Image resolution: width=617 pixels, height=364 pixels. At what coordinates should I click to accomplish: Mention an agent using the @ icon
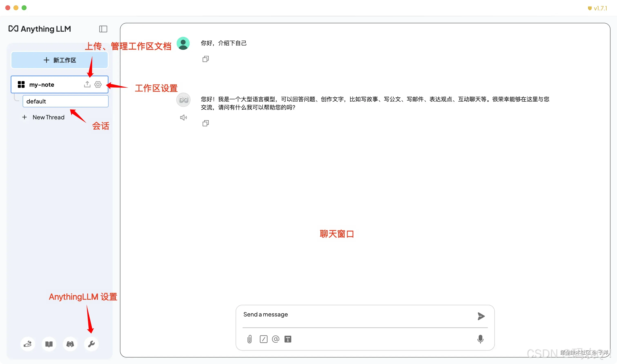(x=276, y=339)
